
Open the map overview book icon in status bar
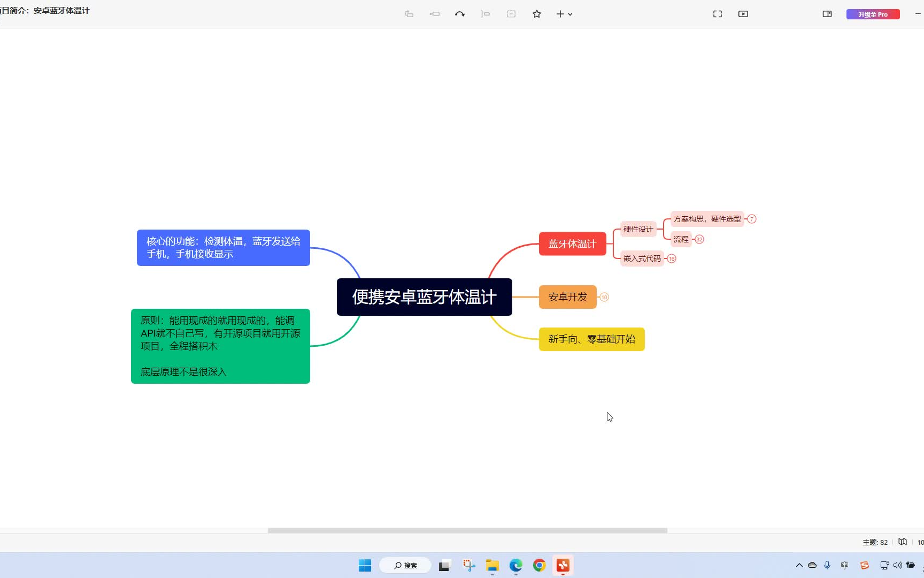[x=903, y=542]
